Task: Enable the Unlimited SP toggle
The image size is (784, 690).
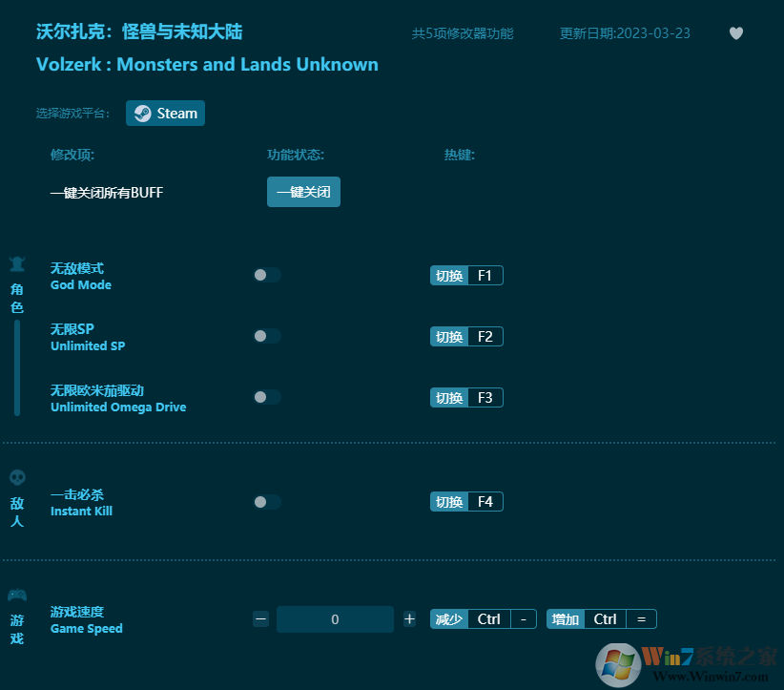Action: pos(267,336)
